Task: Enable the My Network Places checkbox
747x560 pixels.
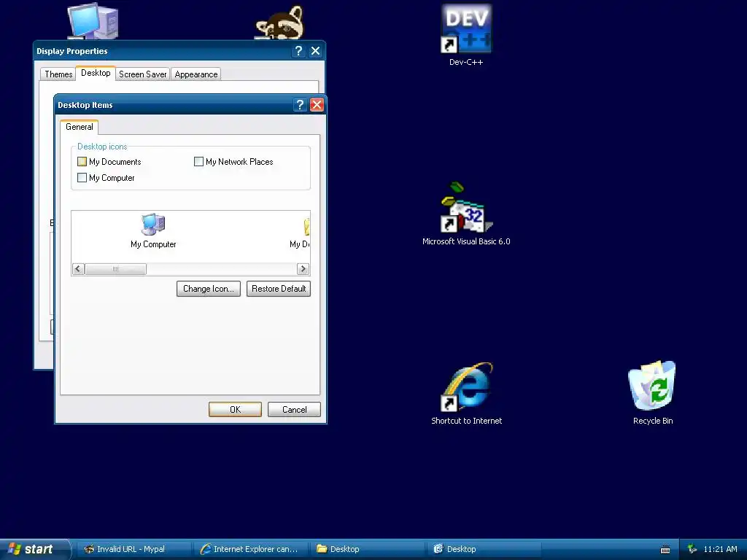Action: point(198,162)
